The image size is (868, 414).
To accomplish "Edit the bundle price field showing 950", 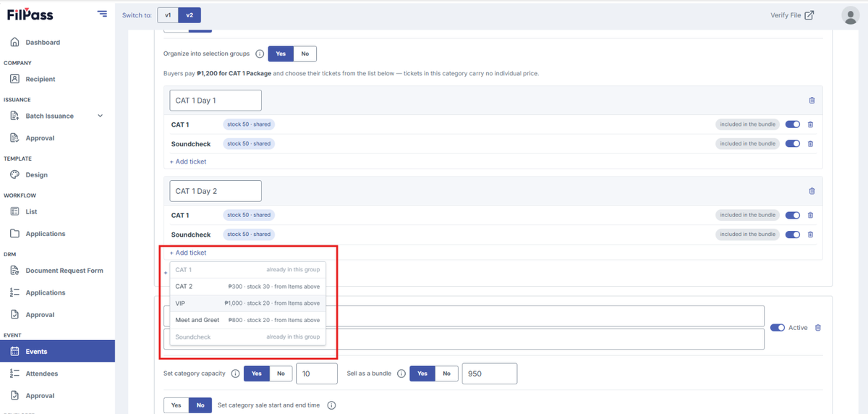I will [x=490, y=373].
